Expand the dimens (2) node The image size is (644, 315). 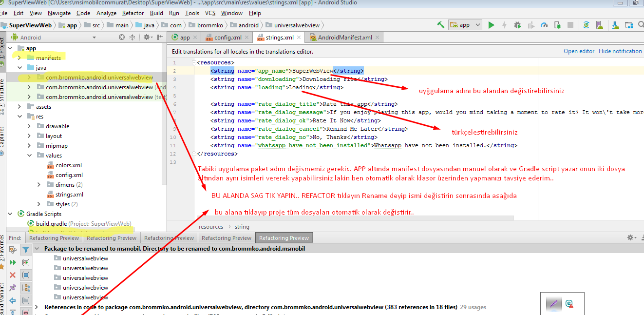pyautogui.click(x=39, y=185)
